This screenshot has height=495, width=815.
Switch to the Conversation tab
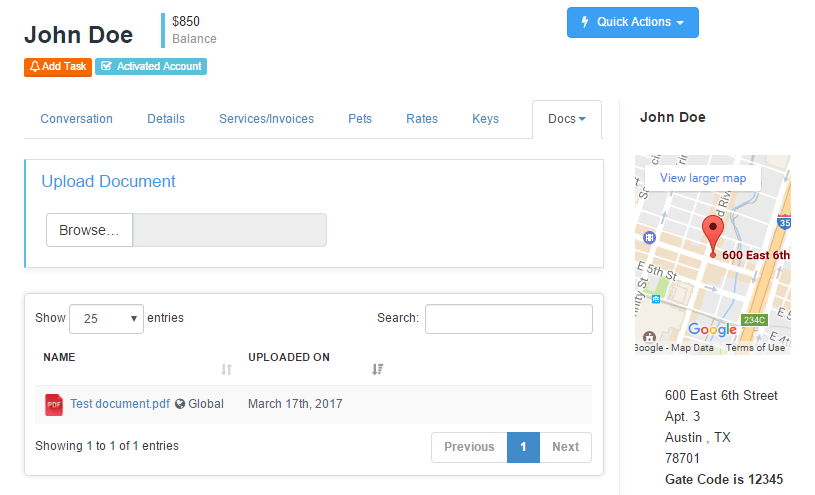[76, 119]
